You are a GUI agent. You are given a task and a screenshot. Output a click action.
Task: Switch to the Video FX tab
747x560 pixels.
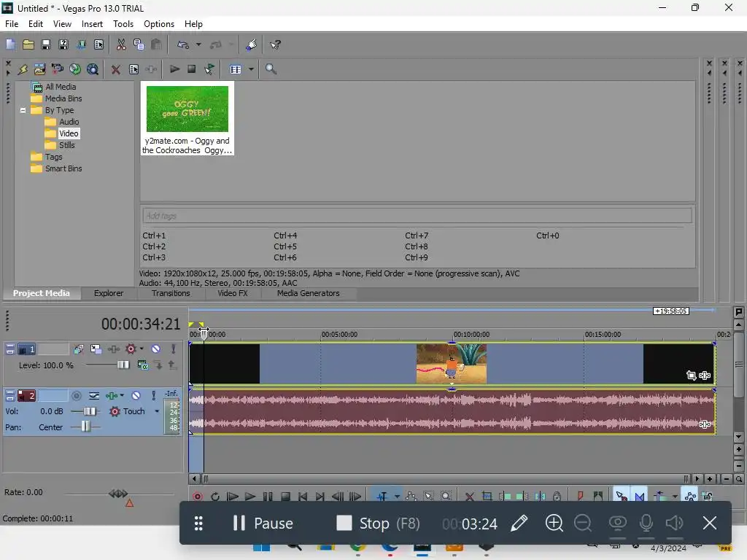point(233,293)
